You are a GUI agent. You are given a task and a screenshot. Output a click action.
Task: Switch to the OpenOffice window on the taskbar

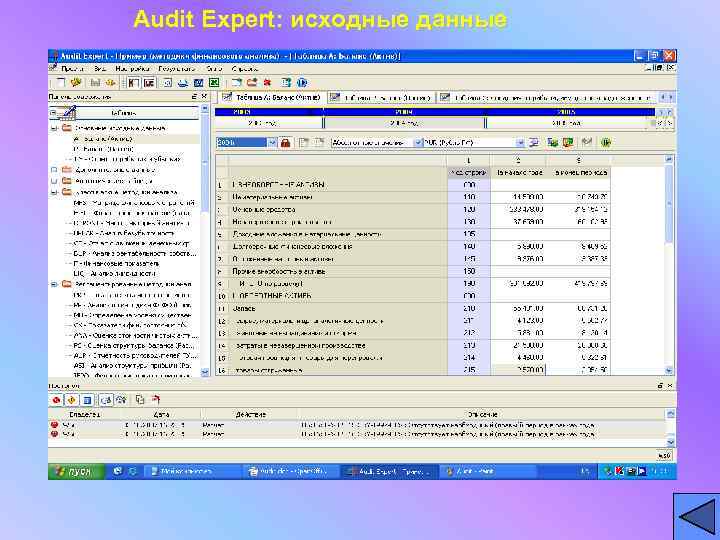click(x=290, y=472)
